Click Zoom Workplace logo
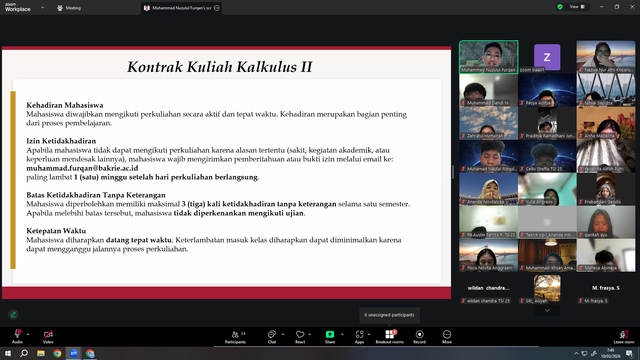Viewport: 640px width, 360px height. tap(18, 7)
